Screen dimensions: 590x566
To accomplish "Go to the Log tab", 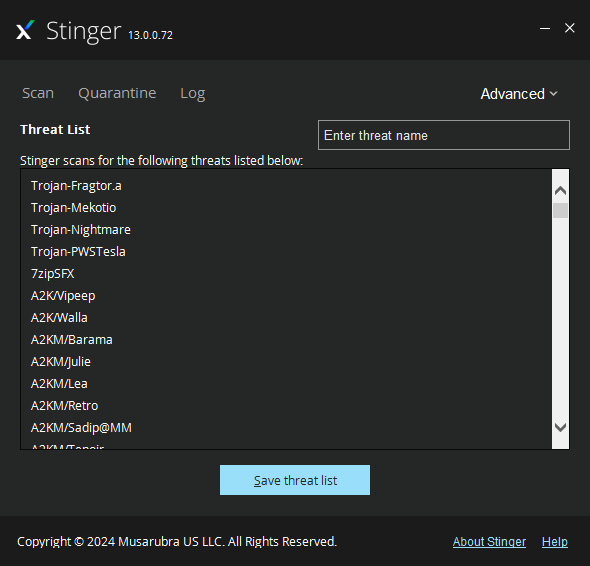I will click(193, 93).
